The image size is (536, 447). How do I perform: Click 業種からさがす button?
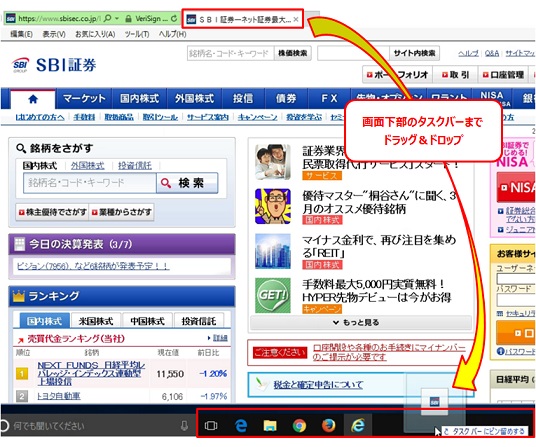click(121, 212)
